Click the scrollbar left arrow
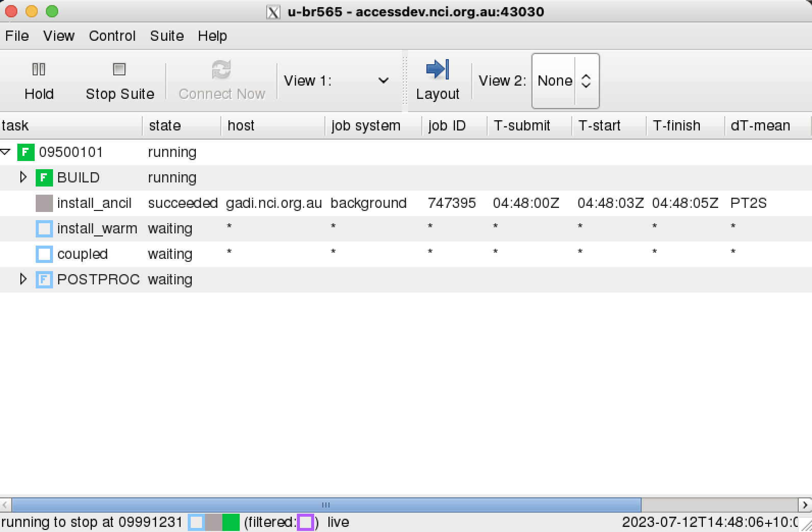 (x=5, y=505)
